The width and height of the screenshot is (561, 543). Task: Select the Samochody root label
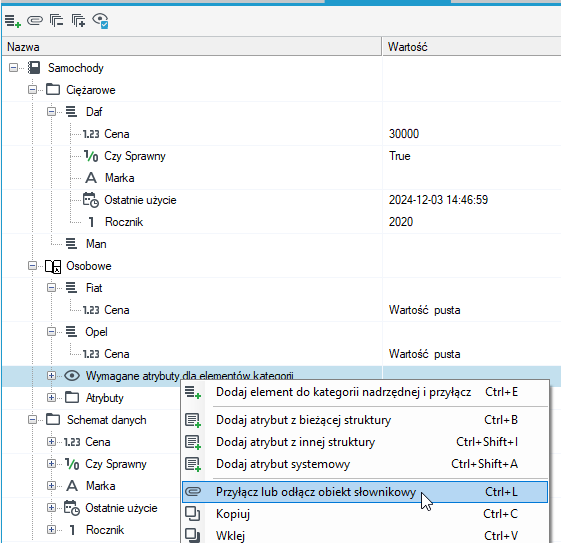76,68
